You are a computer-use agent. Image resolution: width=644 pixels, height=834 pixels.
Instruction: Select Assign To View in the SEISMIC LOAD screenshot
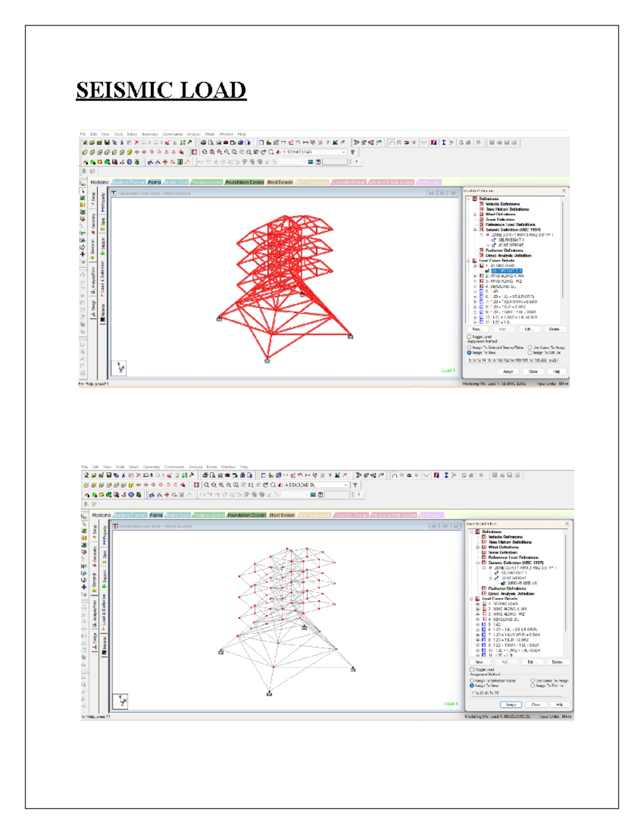click(469, 353)
